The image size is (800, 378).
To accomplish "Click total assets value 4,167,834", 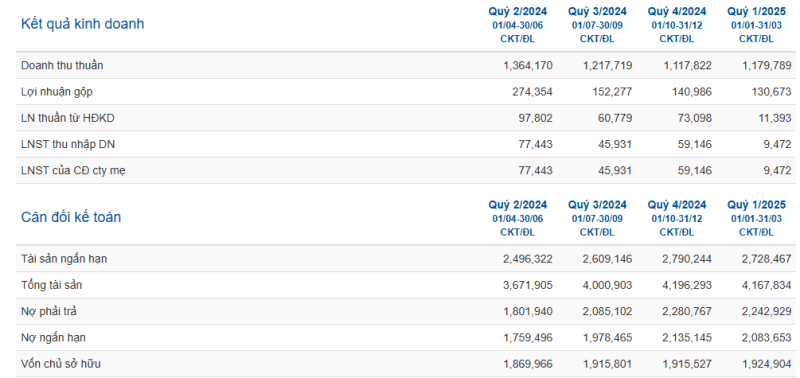I will [x=767, y=285].
